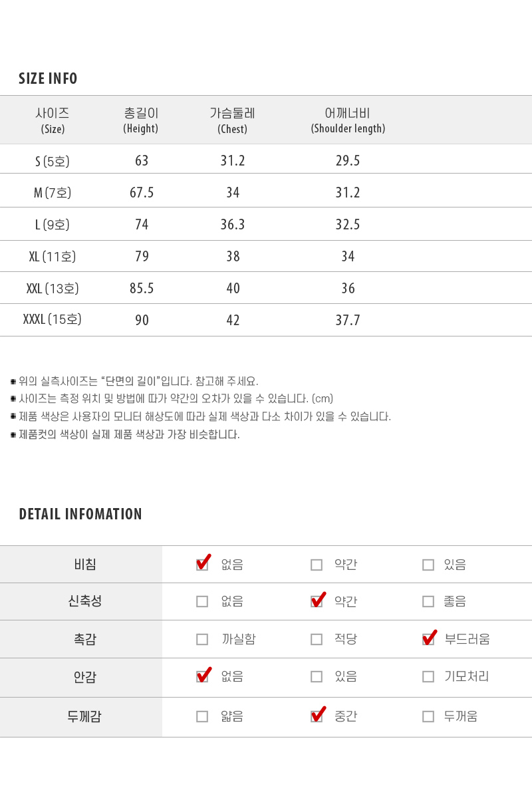Image resolution: width=532 pixels, height=798 pixels.
Task: Click the checked 부드러움 checkbox
Action: (x=428, y=639)
